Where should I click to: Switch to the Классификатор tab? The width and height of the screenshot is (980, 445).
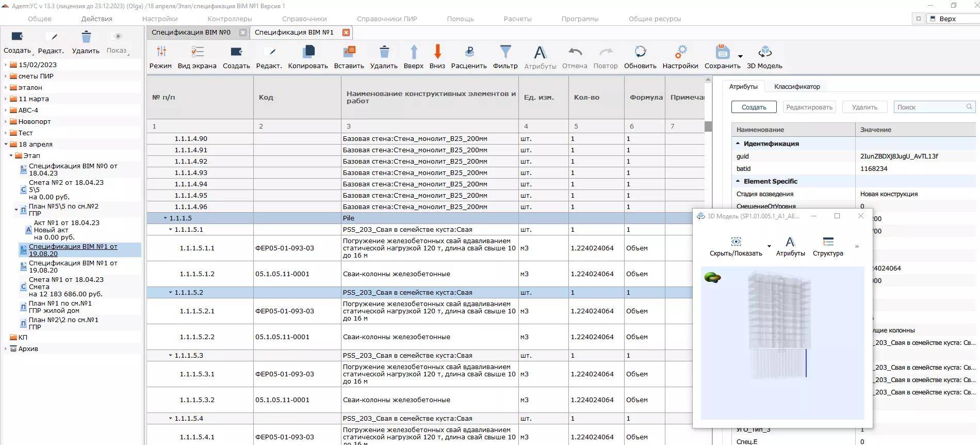(797, 87)
